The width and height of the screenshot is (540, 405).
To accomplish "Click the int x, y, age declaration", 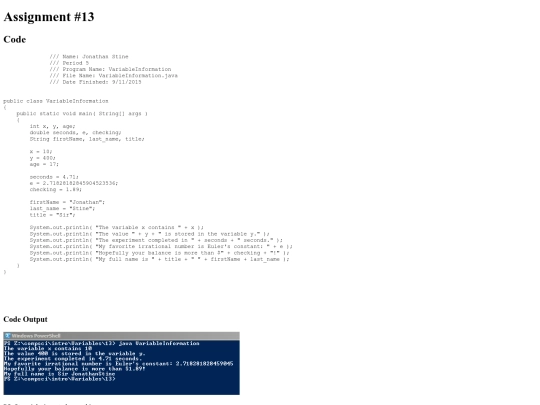I will (x=52, y=126).
